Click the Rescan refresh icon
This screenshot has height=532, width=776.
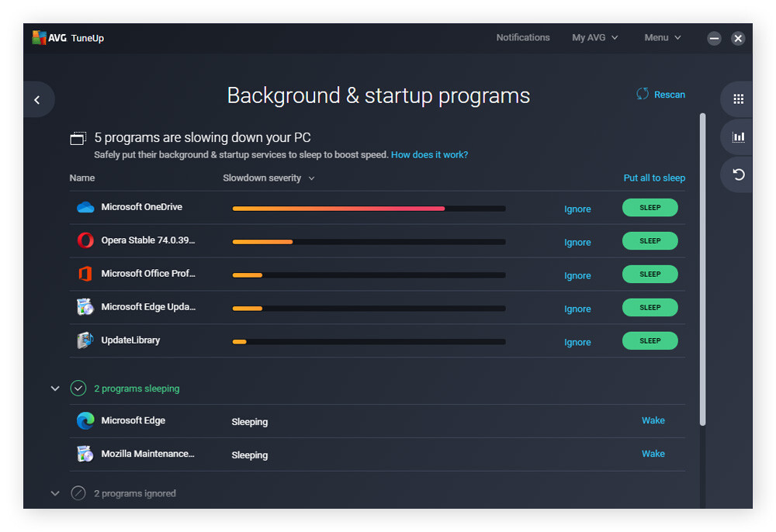pos(643,94)
